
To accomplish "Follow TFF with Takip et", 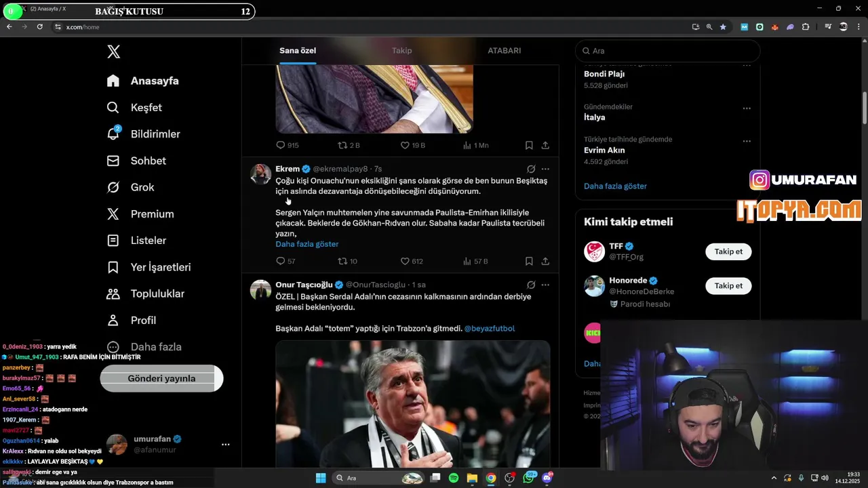I will pyautogui.click(x=728, y=251).
